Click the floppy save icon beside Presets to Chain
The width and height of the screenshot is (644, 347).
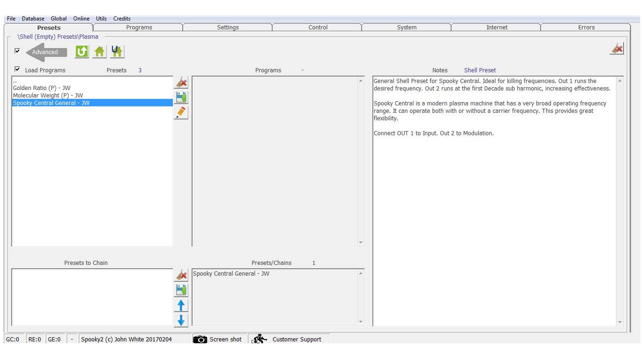click(x=181, y=290)
